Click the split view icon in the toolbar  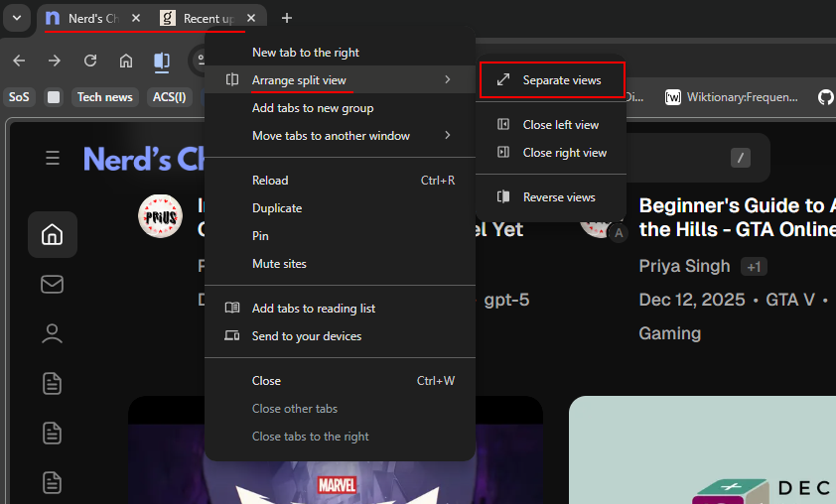pos(161,61)
